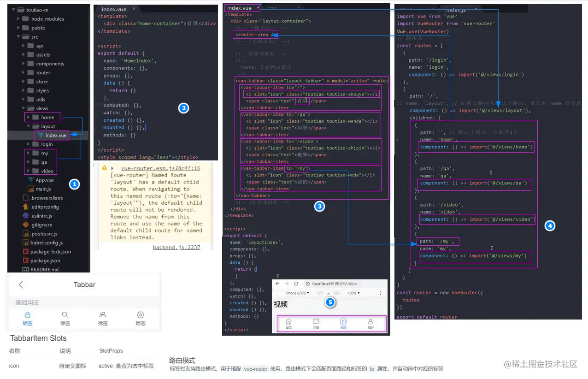Select index.vue tab in layout editor

239,8
